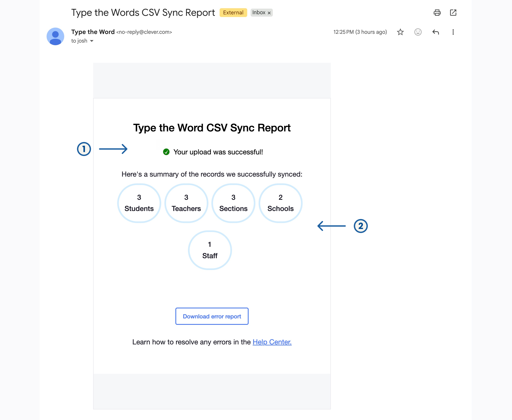
Task: Star this email message
Action: click(400, 32)
